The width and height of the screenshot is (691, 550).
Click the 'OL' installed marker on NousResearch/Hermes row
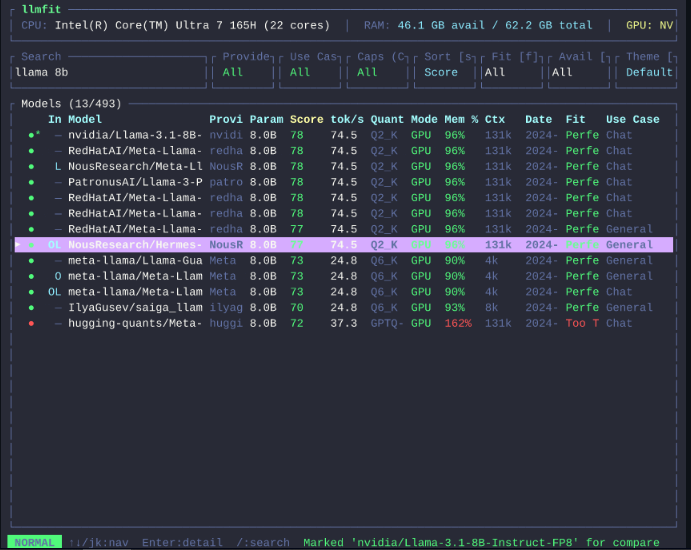[x=55, y=245]
